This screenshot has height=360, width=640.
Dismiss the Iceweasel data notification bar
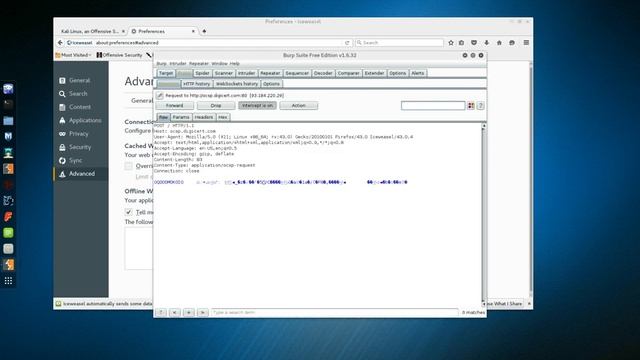pyautogui.click(x=529, y=304)
